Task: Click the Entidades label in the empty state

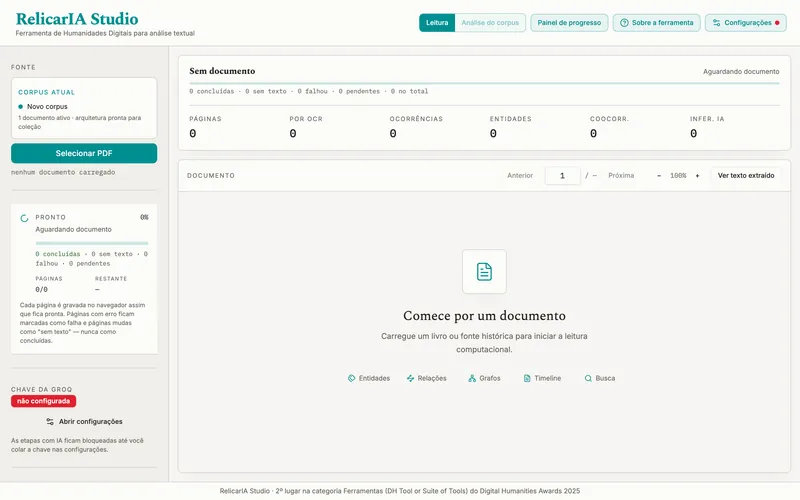Action: 374,378
